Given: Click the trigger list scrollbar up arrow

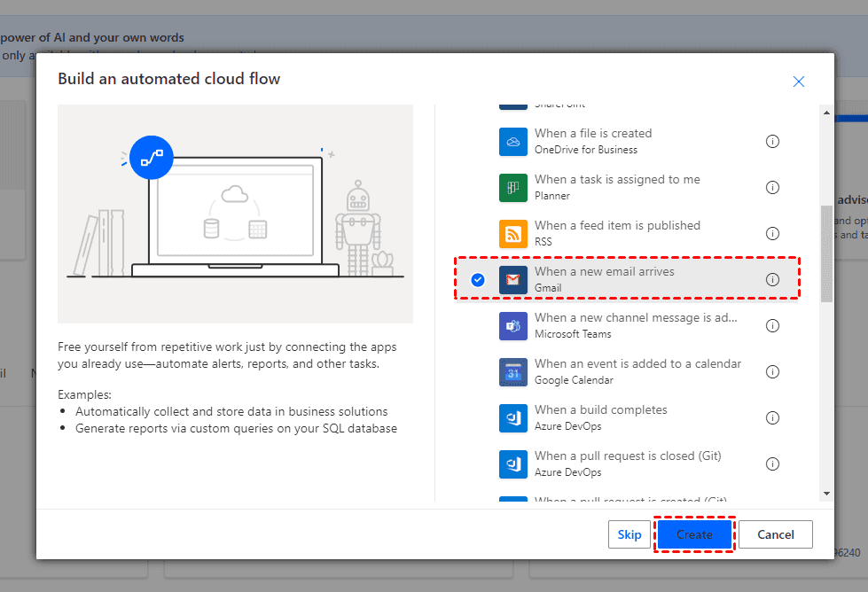Looking at the screenshot, I should pos(826,113).
